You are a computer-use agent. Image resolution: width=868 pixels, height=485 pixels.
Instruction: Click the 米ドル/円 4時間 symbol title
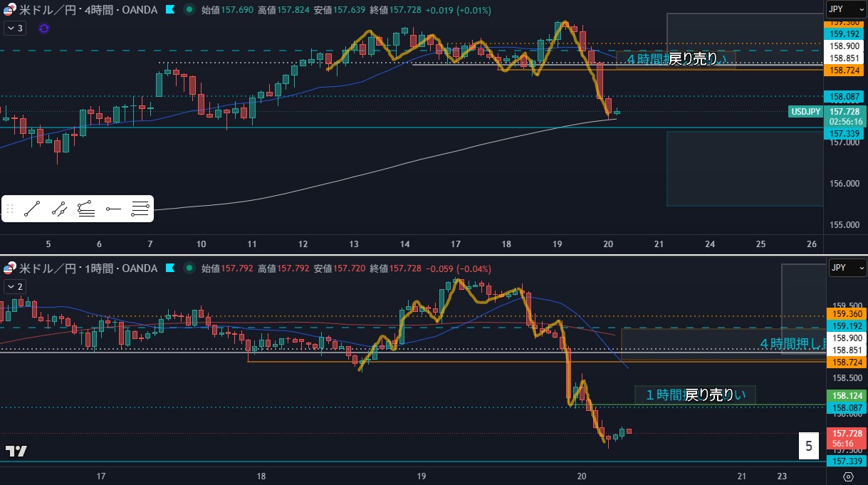[89, 10]
